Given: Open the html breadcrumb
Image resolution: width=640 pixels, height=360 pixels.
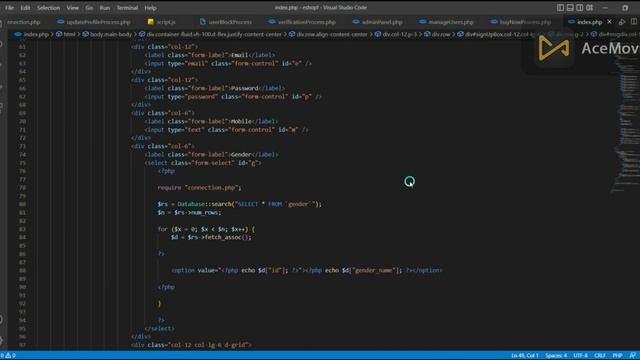Looking at the screenshot, I should tap(66, 34).
